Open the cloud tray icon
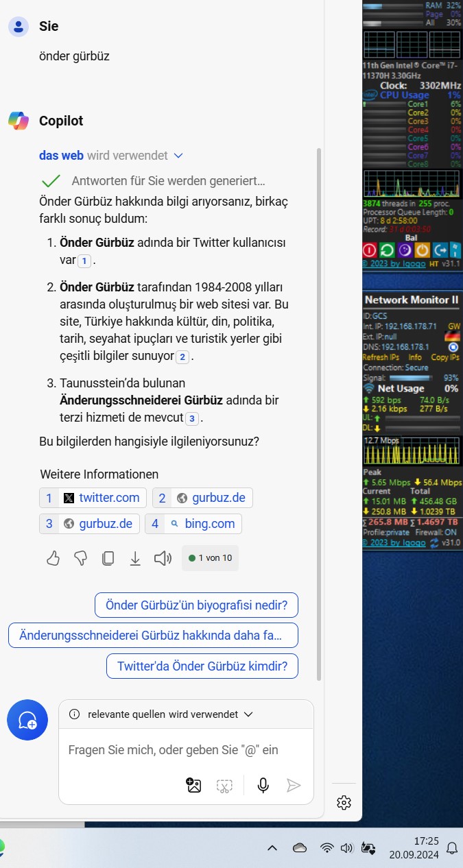Image resolution: width=463 pixels, height=868 pixels. coord(300,848)
